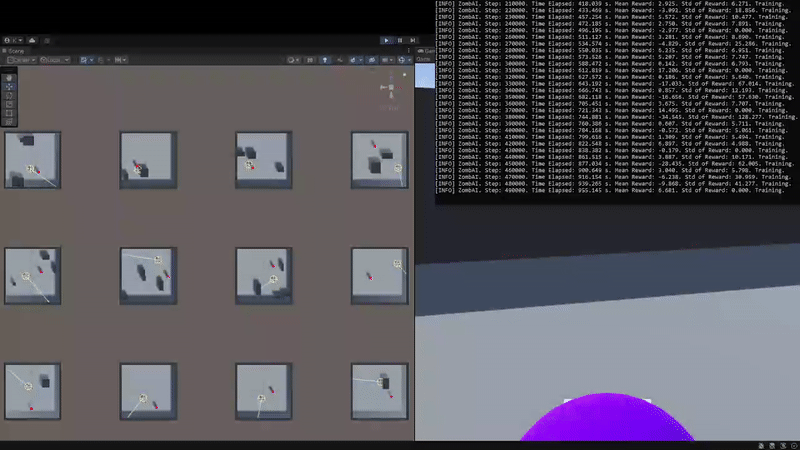
Task: Open the snap increment settings icon
Action: point(117,60)
